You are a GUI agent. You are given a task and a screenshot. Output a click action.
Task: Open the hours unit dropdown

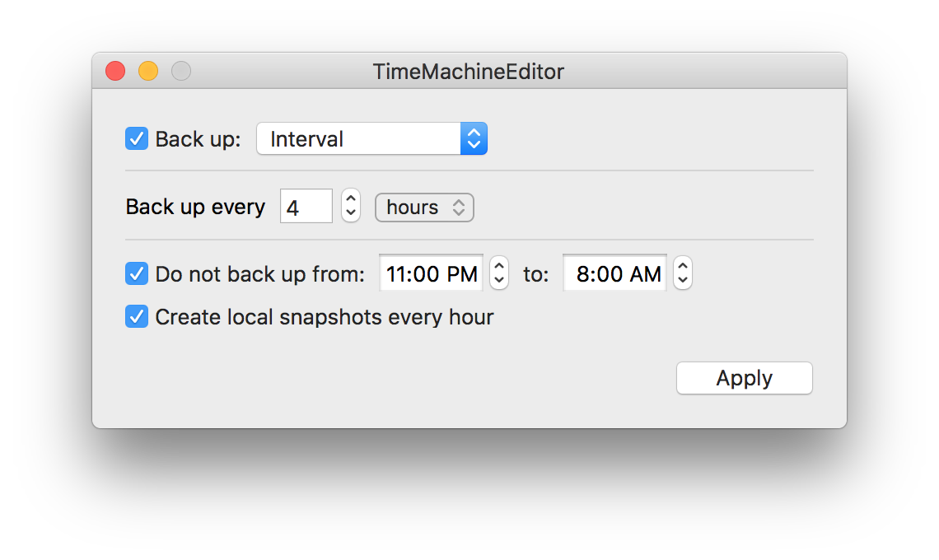click(x=424, y=207)
